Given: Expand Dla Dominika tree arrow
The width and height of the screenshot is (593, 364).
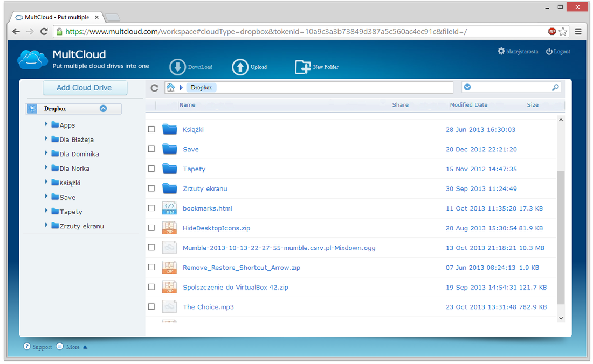Looking at the screenshot, I should [46, 152].
